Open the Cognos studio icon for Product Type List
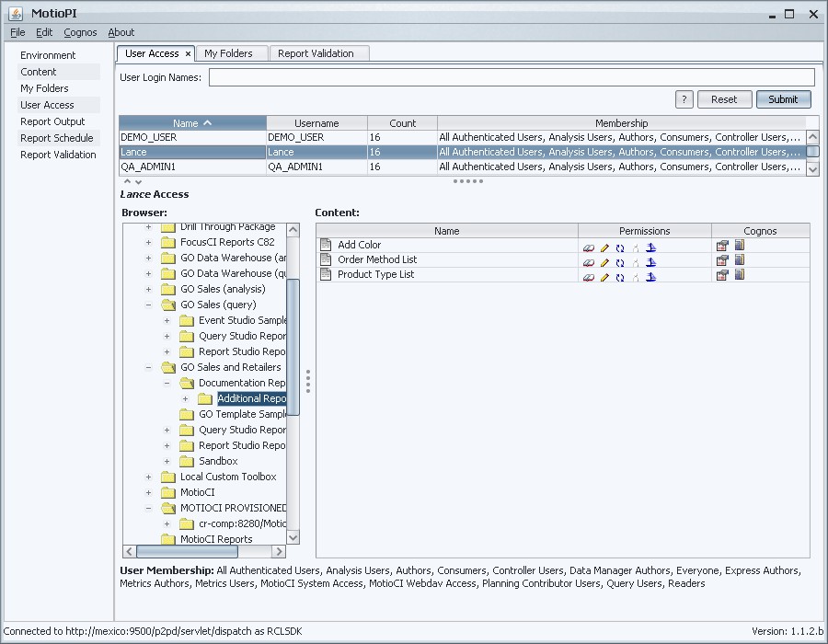This screenshot has height=644, width=828. 740,274
